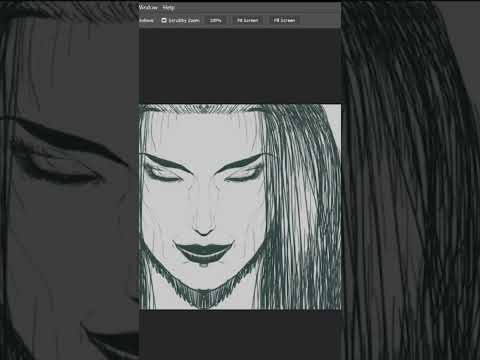Open the Help menu
The height and width of the screenshot is (360, 480).
click(169, 7)
